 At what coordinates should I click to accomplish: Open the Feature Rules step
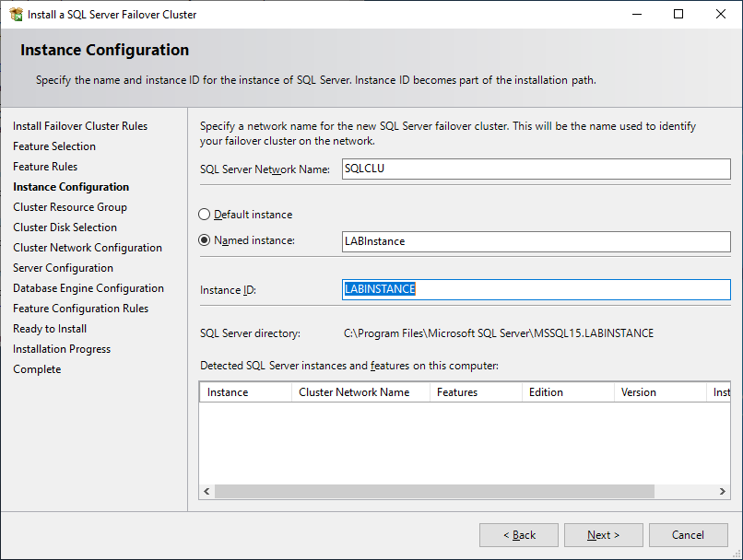tap(45, 167)
